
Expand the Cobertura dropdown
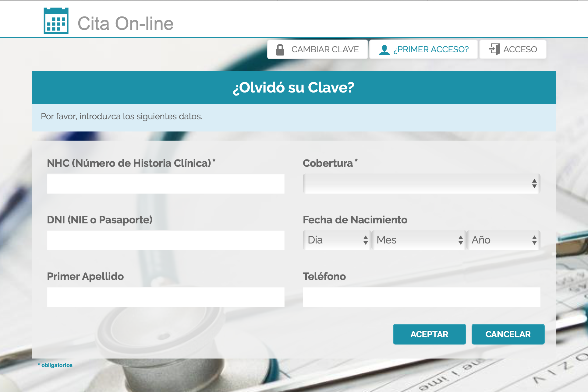(x=421, y=184)
